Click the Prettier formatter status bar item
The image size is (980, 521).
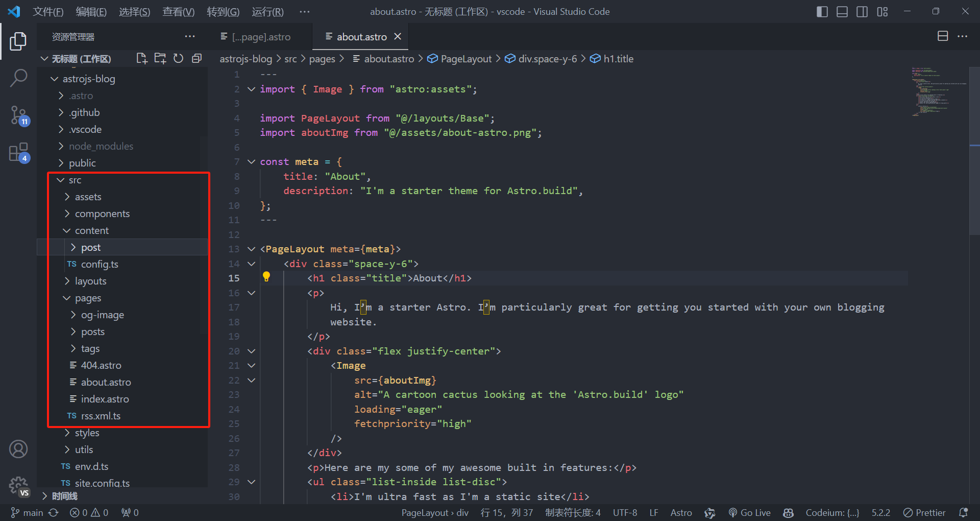[924, 512]
